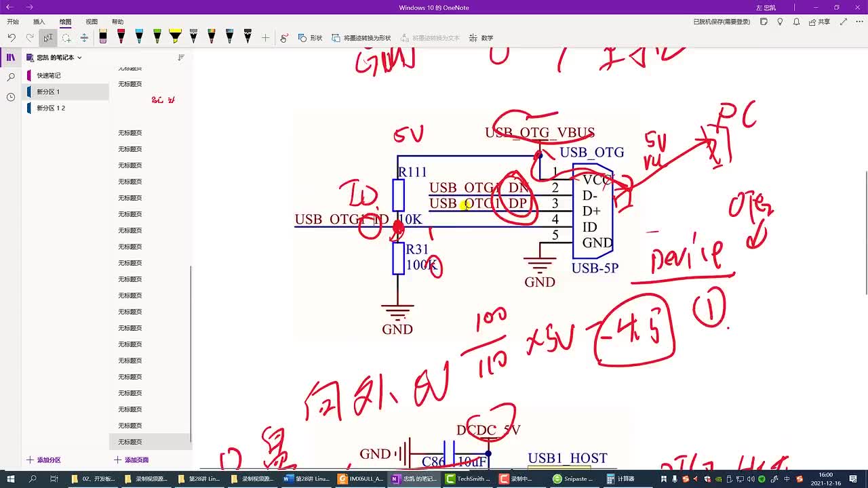
Task: Open the page sort options icon
Action: tap(181, 58)
